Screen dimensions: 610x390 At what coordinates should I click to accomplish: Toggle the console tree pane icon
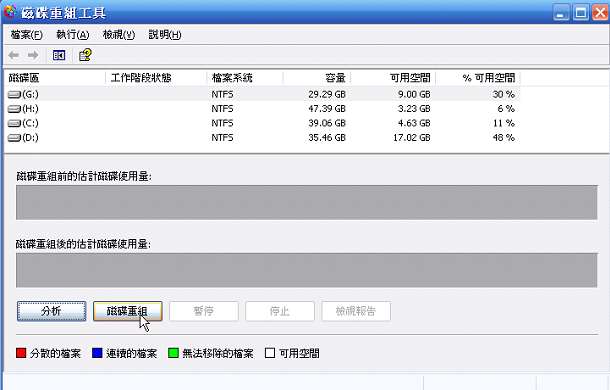(x=59, y=55)
